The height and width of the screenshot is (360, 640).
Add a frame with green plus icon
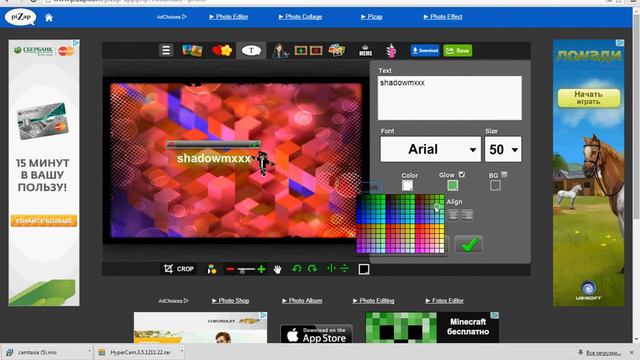pyautogui.click(x=301, y=51)
